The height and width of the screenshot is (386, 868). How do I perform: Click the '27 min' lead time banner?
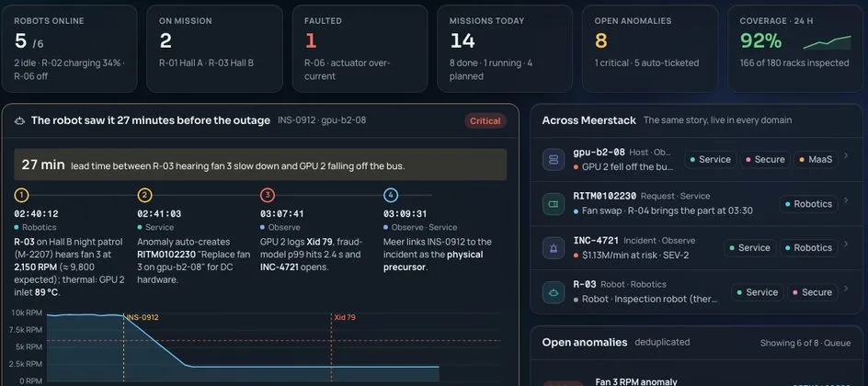[x=260, y=165]
